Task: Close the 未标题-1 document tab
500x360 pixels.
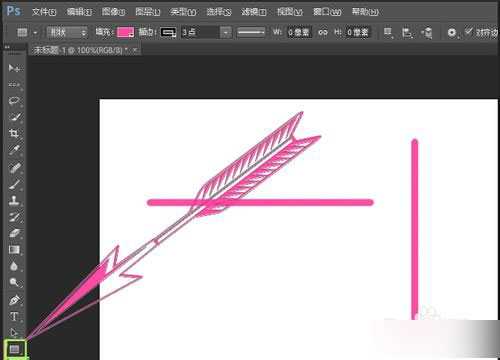Action: tap(135, 50)
